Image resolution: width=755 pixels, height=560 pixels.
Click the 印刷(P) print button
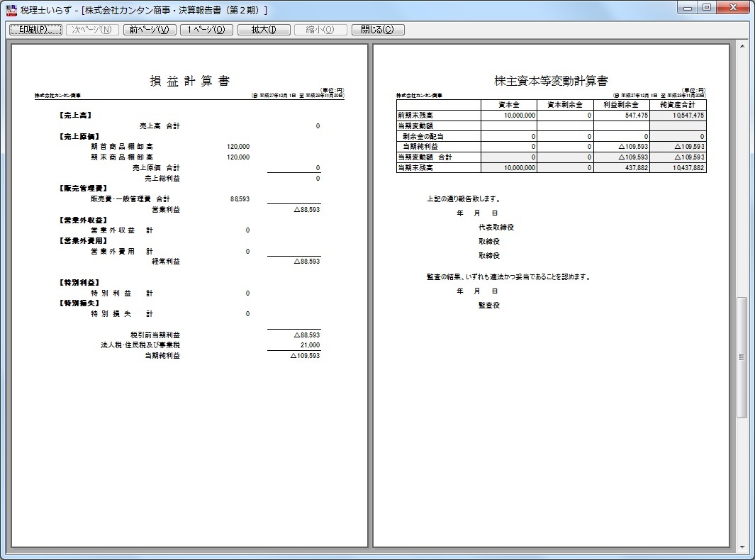point(35,30)
